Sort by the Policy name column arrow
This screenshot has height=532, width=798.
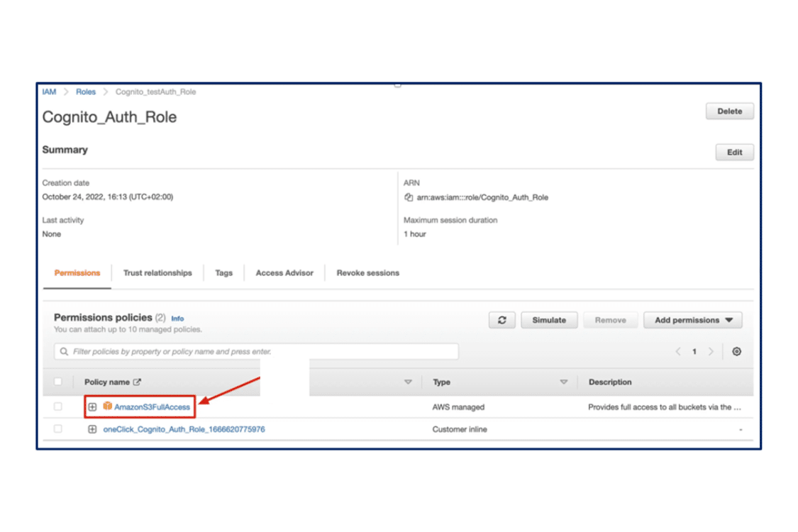(408, 382)
